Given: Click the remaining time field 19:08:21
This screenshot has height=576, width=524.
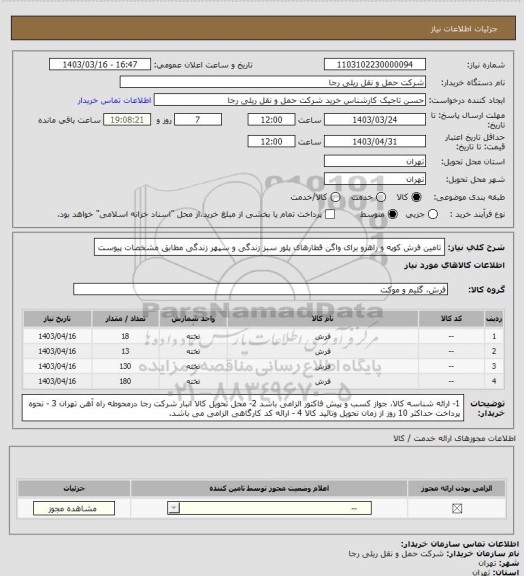Looking at the screenshot, I should pos(127,120).
